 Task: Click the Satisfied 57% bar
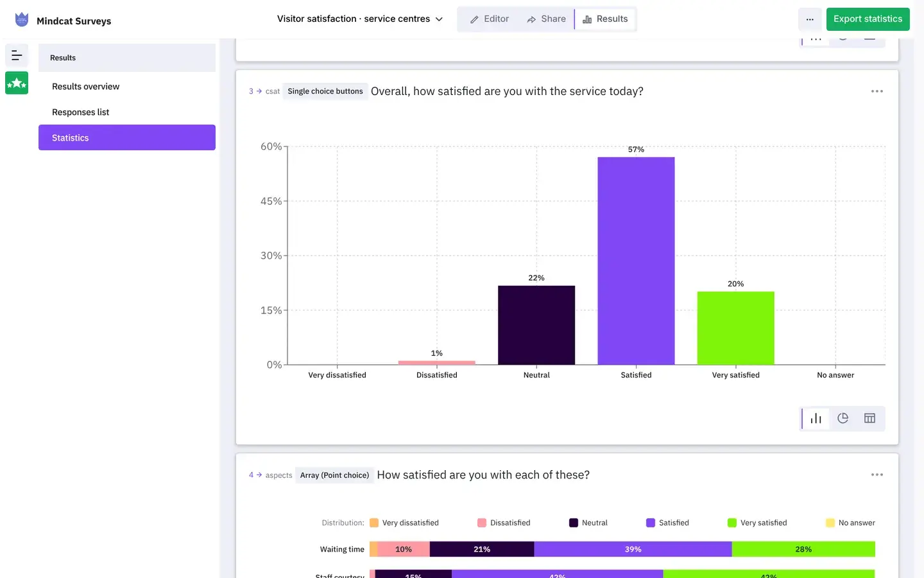636,261
